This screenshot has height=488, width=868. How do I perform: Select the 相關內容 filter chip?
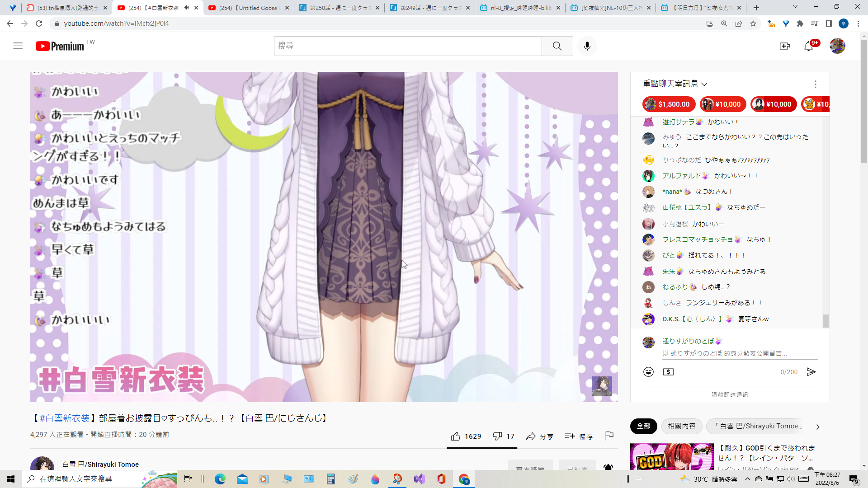(682, 426)
